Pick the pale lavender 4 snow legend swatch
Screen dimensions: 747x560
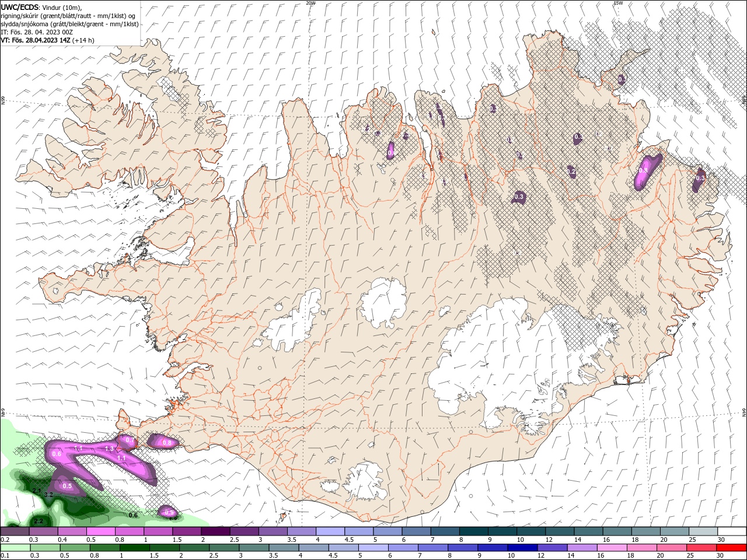(330, 531)
